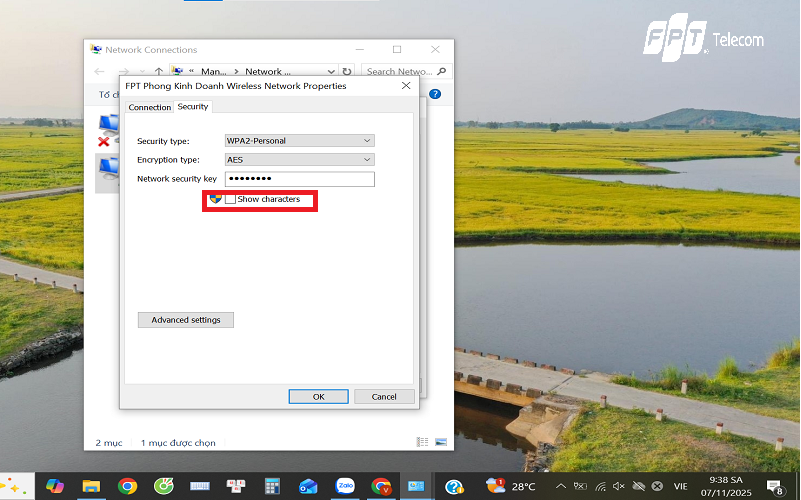Viewport: 801px width, 500px height.
Task: Open File Explorer from the taskbar
Action: coord(91,486)
